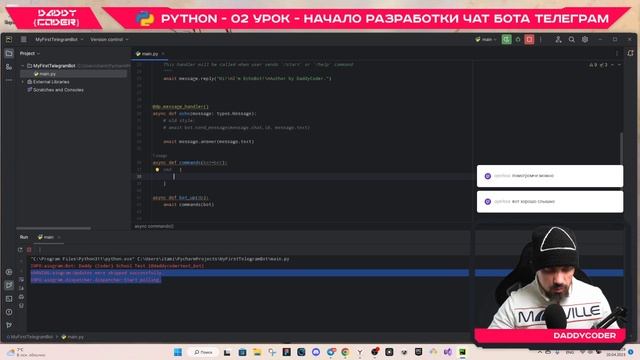This screenshot has height=360, width=640.
Task: Select Scratches and Consoles in project tree
Action: pos(56,90)
